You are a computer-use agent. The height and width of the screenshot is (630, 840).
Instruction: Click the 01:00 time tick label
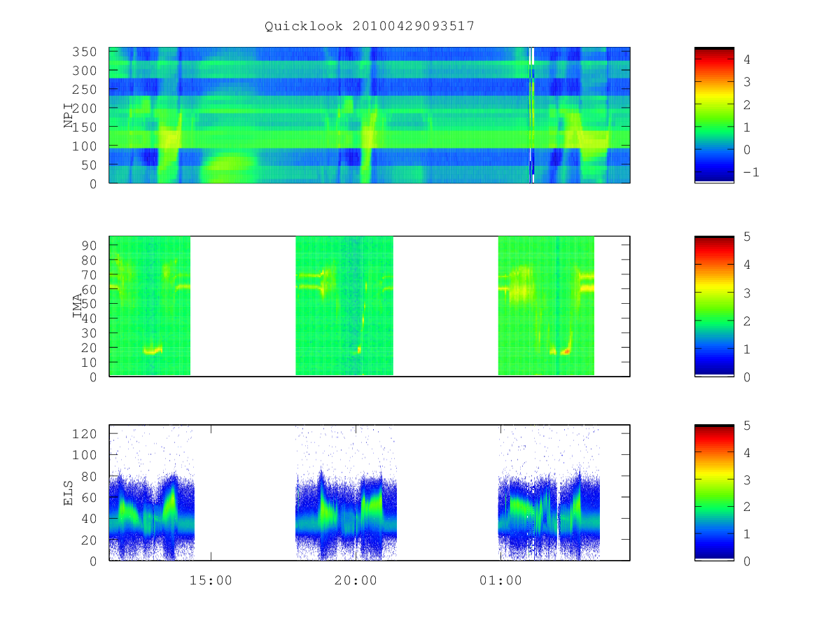click(x=500, y=580)
